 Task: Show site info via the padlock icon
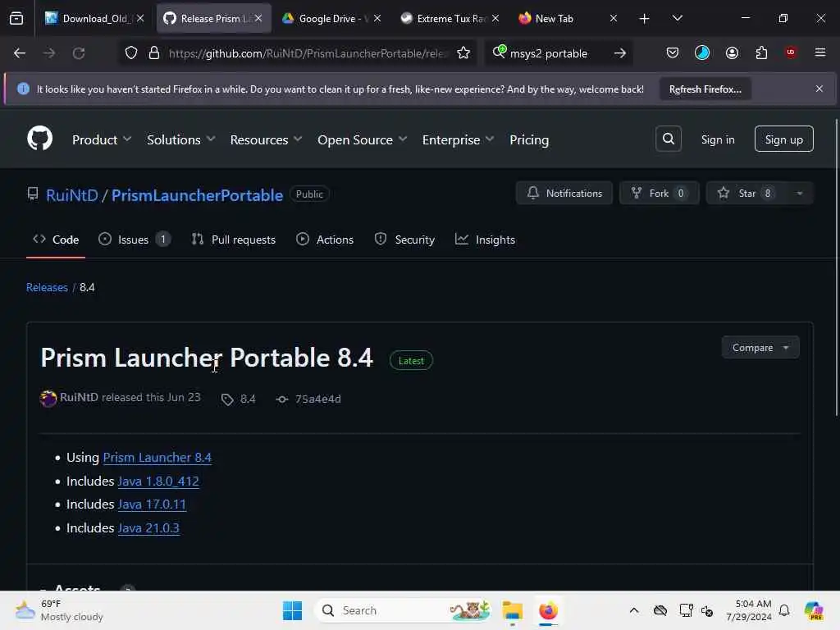click(154, 53)
